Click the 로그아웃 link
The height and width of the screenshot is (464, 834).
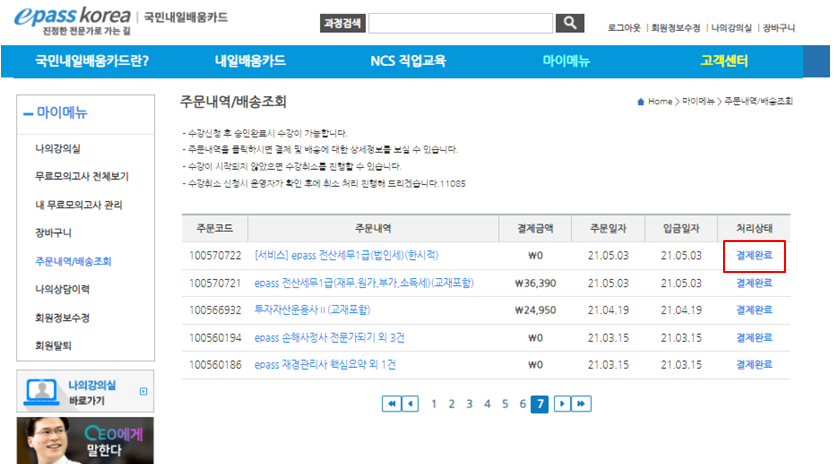click(624, 28)
